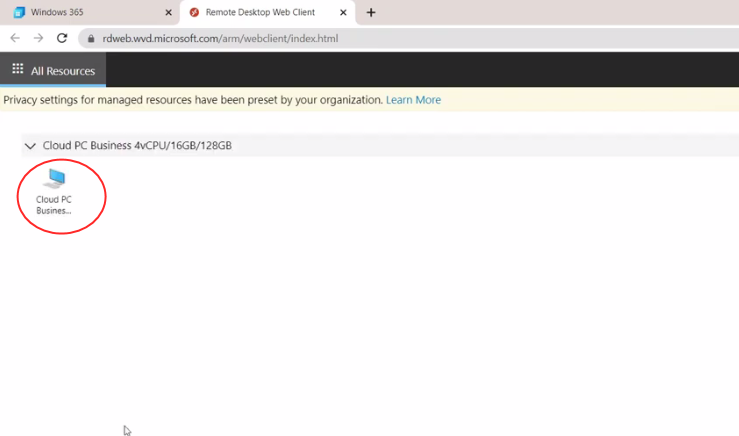Image resolution: width=739 pixels, height=436 pixels.
Task: Close the Windows 365 browser tab
Action: click(x=168, y=12)
